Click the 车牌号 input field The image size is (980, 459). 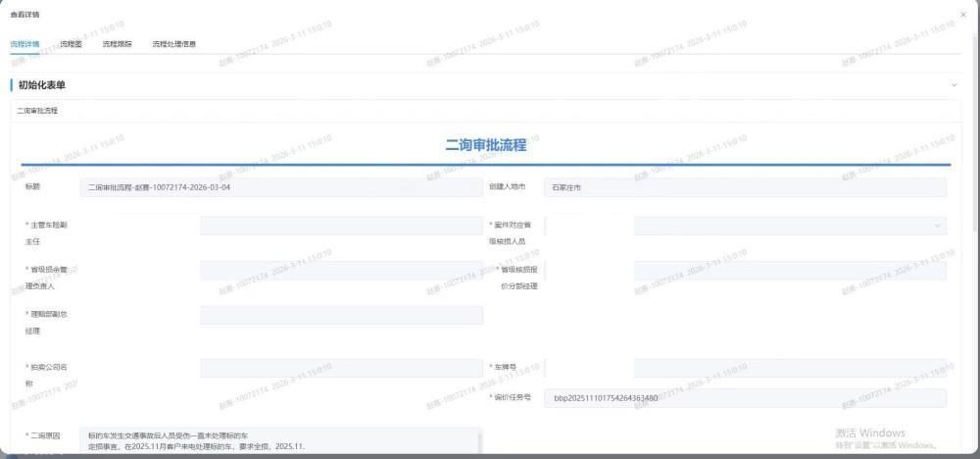789,368
